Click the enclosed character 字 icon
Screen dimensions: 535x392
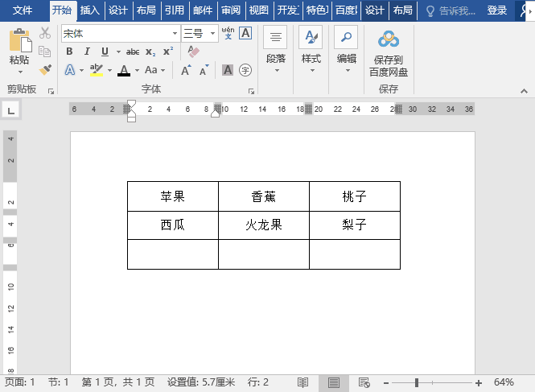245,70
